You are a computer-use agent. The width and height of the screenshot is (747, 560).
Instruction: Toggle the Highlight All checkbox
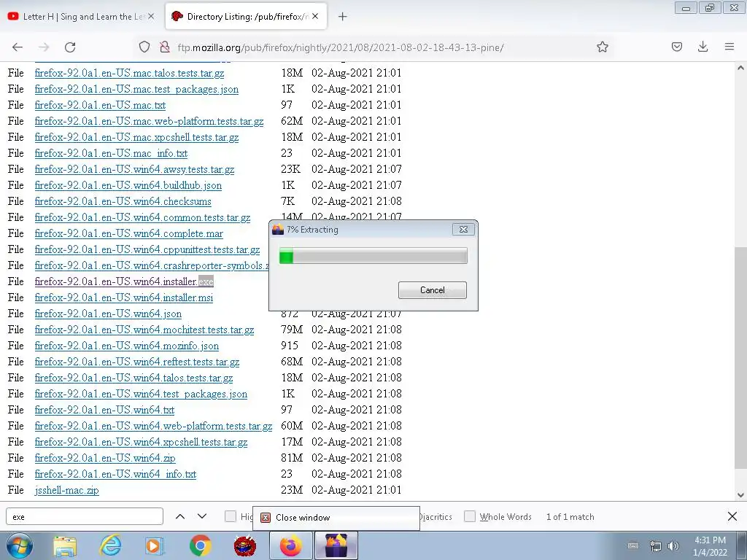tap(231, 516)
